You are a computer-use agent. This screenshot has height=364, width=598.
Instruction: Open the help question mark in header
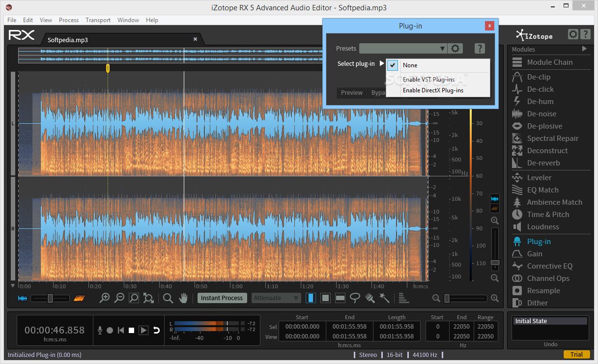(x=585, y=34)
